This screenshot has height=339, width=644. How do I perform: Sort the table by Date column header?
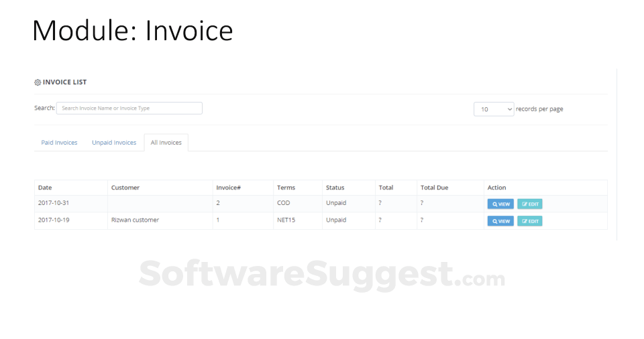[x=45, y=188]
